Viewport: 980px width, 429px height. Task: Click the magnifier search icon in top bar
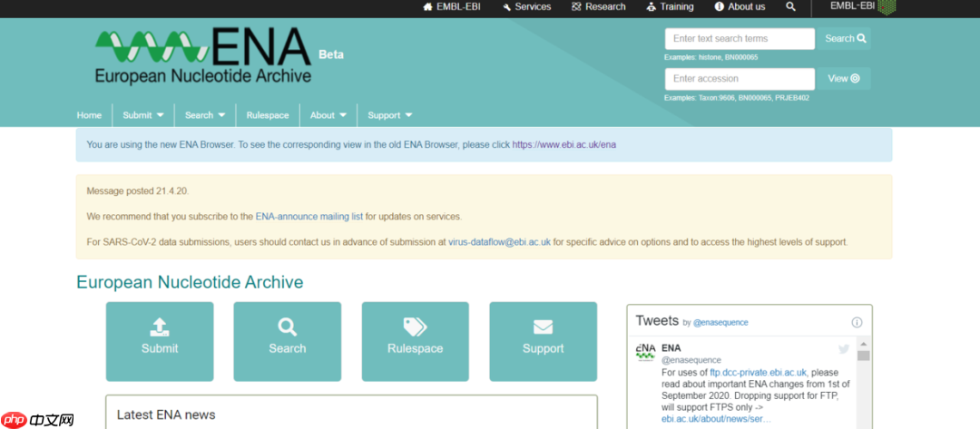(x=790, y=7)
